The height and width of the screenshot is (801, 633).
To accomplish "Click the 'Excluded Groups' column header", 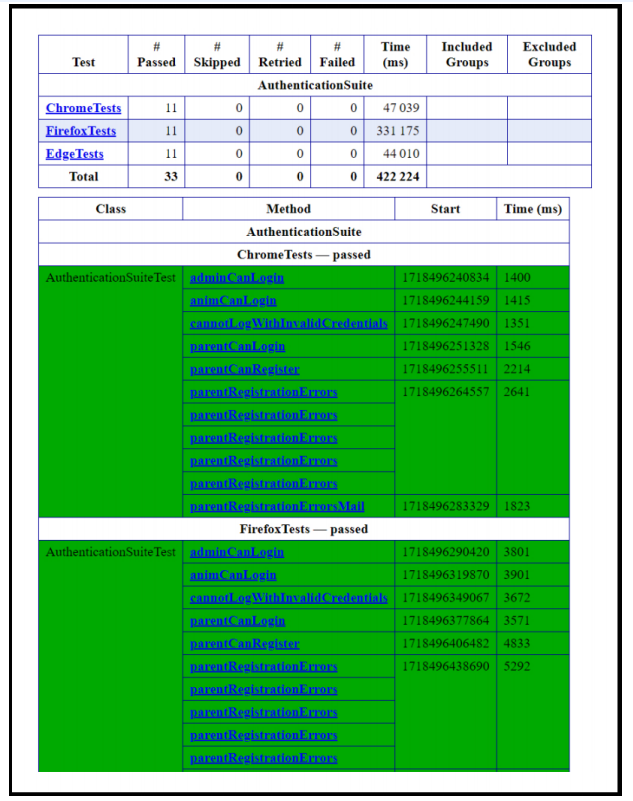I will (x=549, y=55).
